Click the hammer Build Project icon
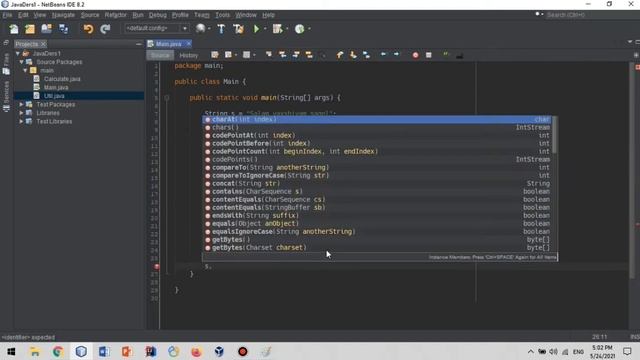Image resolution: width=640 pixels, height=360 pixels. click(221, 29)
